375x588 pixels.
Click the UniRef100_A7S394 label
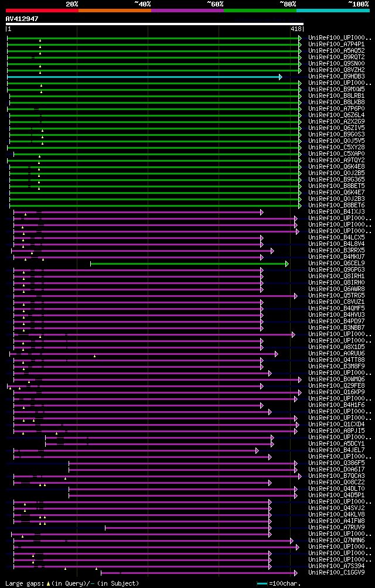(x=336, y=566)
